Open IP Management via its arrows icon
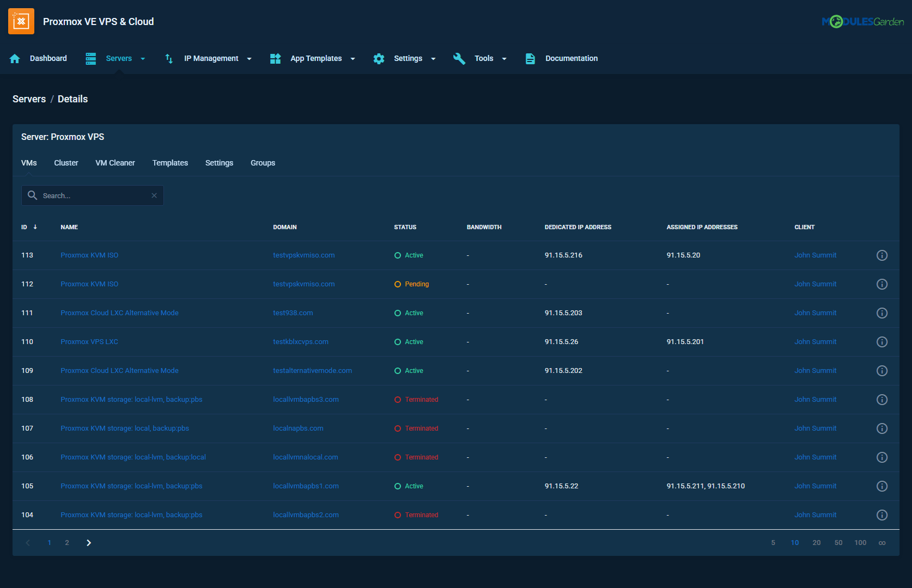This screenshot has height=588, width=912. tap(168, 58)
